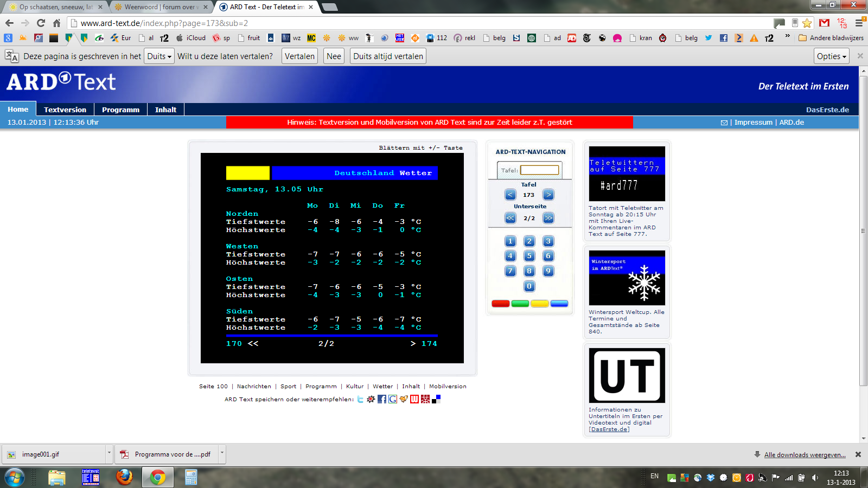Click Duits altijd vertalen button
The height and width of the screenshot is (488, 868).
[x=388, y=56]
